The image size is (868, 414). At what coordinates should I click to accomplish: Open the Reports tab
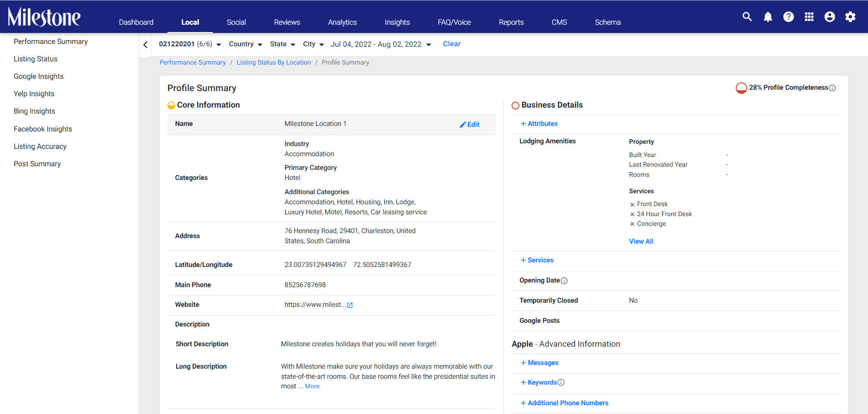(x=511, y=22)
